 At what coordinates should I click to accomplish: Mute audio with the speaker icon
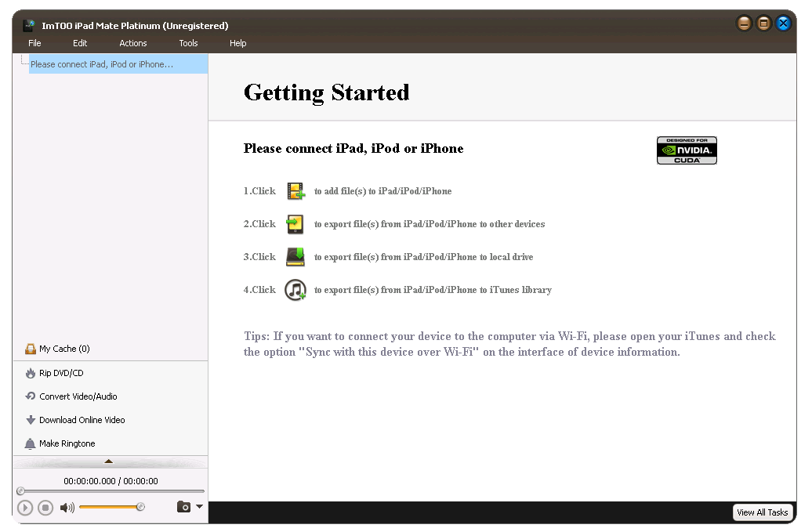click(x=67, y=508)
